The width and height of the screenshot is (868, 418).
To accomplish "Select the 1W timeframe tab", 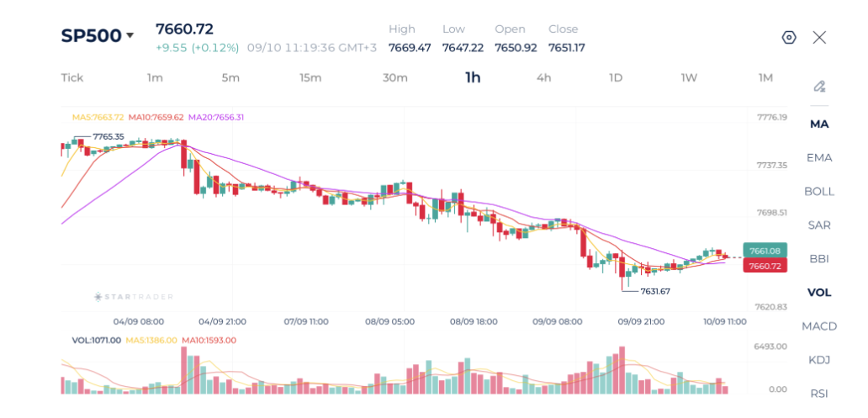I will click(x=689, y=77).
